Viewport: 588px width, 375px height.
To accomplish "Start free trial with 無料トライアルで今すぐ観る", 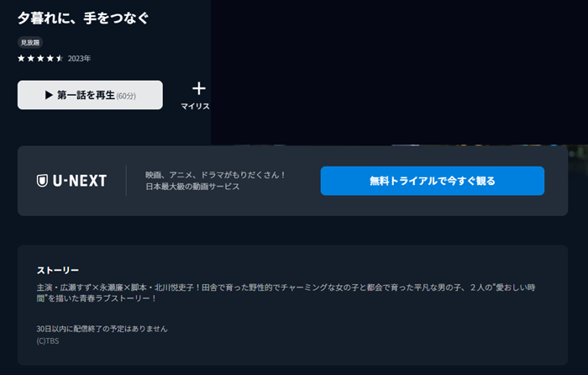I will pos(432,181).
